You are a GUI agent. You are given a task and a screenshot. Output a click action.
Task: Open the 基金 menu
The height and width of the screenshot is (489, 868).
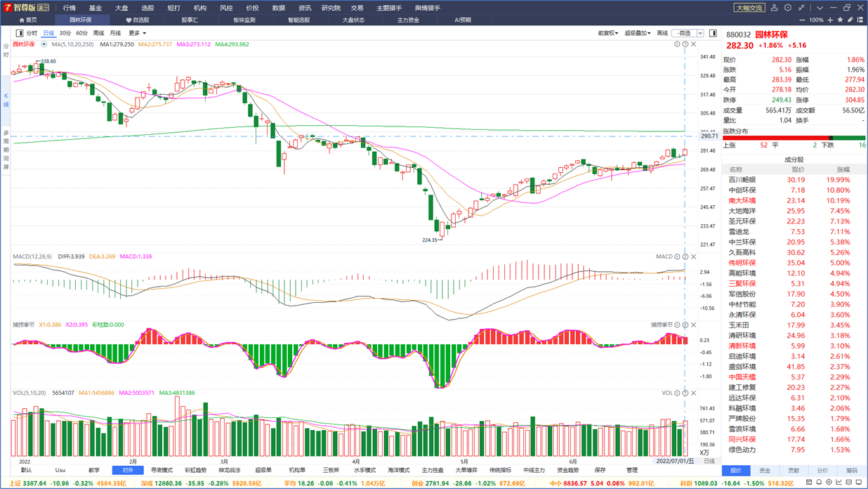click(96, 8)
